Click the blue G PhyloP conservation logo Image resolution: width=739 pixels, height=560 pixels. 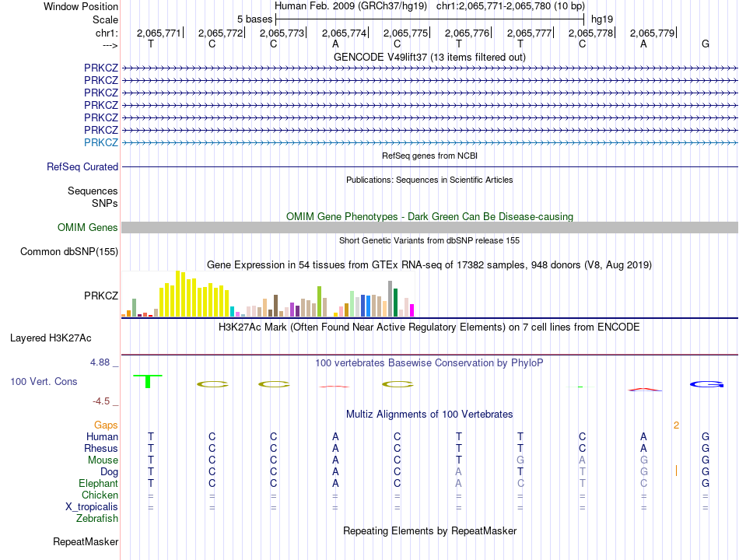pos(706,384)
